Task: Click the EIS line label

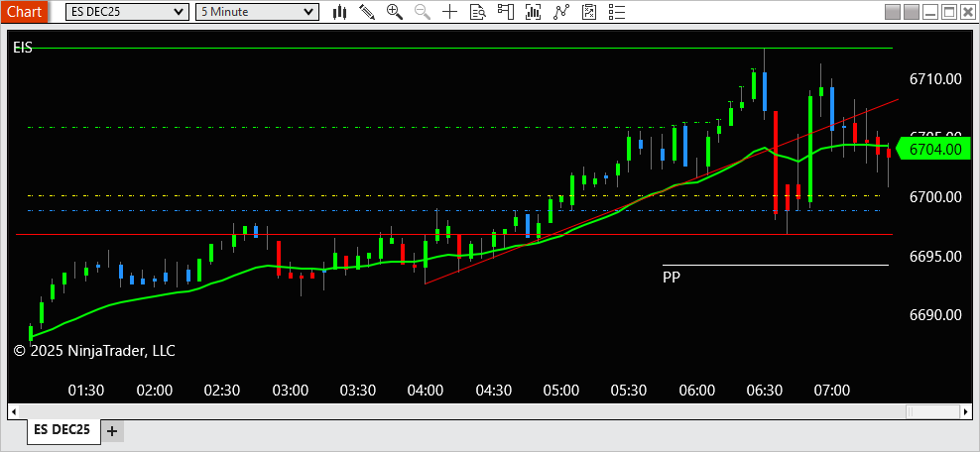Action: 23,48
